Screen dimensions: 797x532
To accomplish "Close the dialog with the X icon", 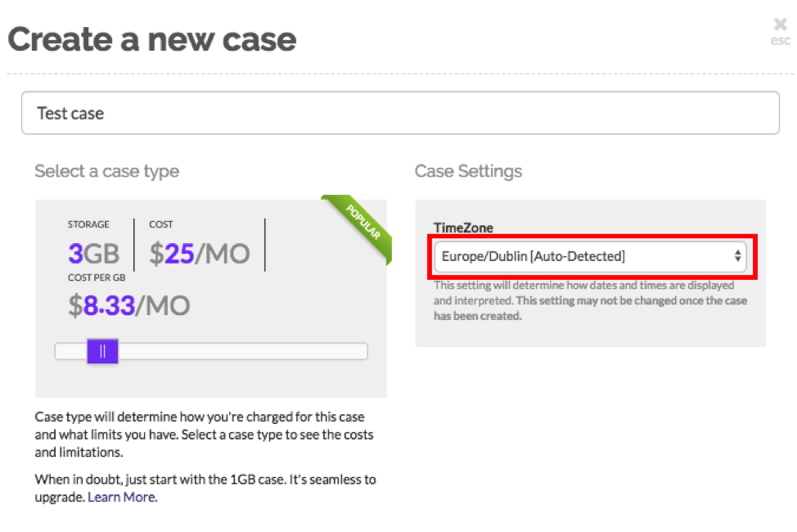I will pos(780,23).
